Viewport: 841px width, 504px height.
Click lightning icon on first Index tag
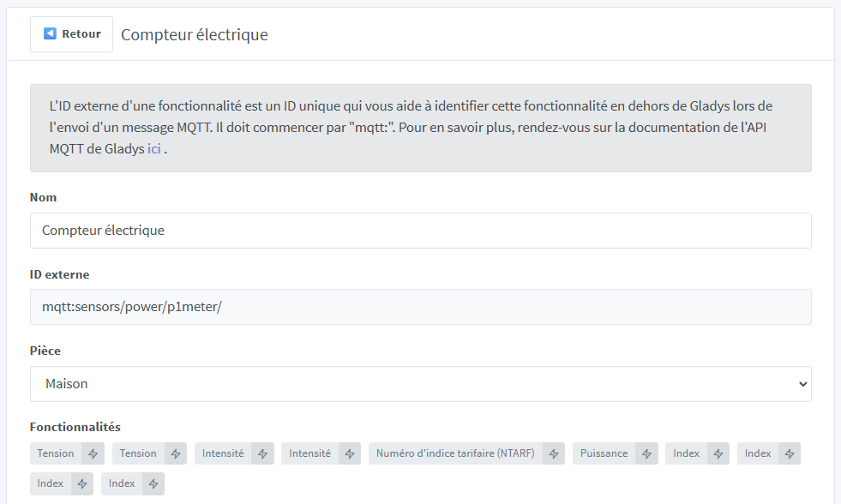(x=718, y=453)
